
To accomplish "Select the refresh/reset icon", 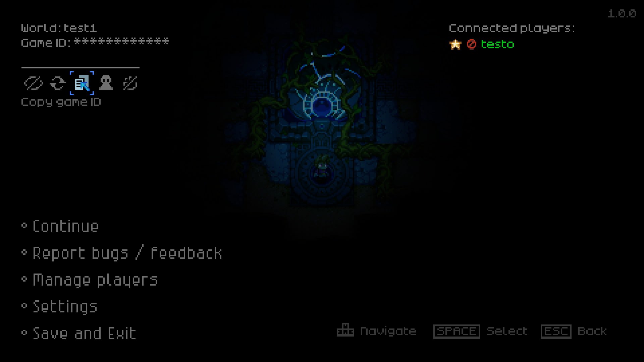I will 57,83.
